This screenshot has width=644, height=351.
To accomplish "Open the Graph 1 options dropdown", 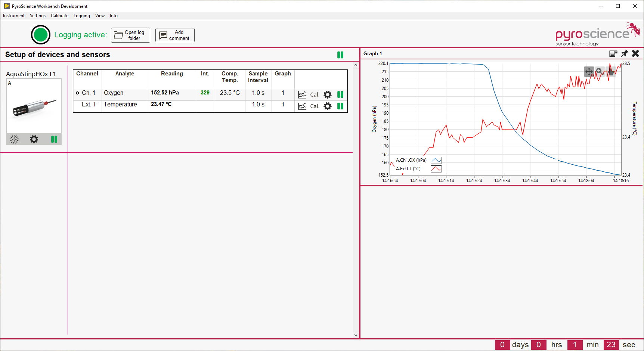I will [613, 54].
